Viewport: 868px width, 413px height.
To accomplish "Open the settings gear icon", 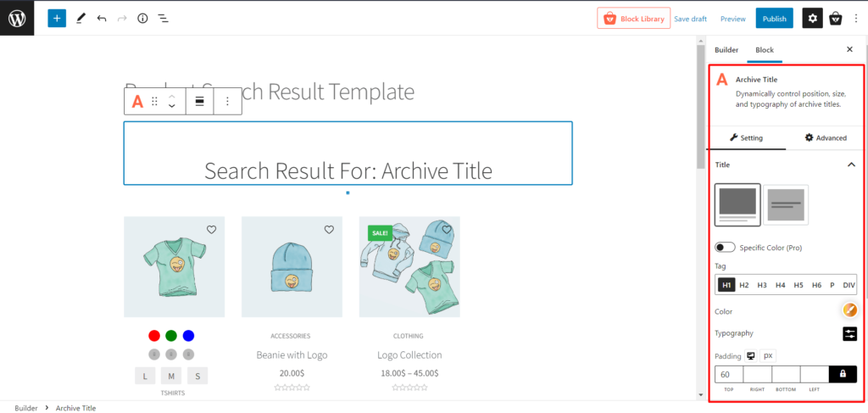I will click(812, 18).
